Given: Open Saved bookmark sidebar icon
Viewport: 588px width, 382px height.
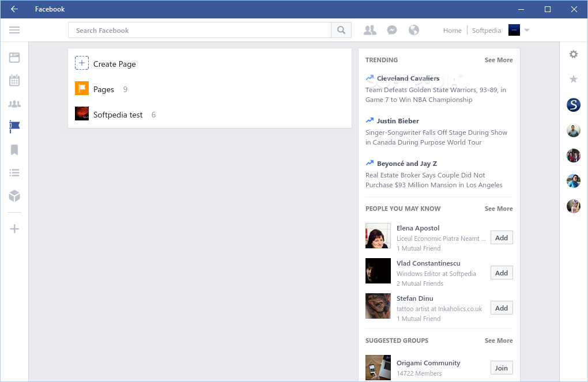Looking at the screenshot, I should 14,150.
